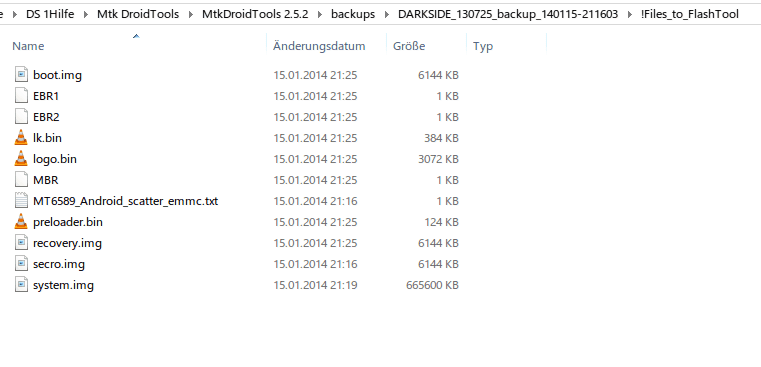Select the file name lk.bin
The width and height of the screenshot is (761, 367).
(47, 138)
